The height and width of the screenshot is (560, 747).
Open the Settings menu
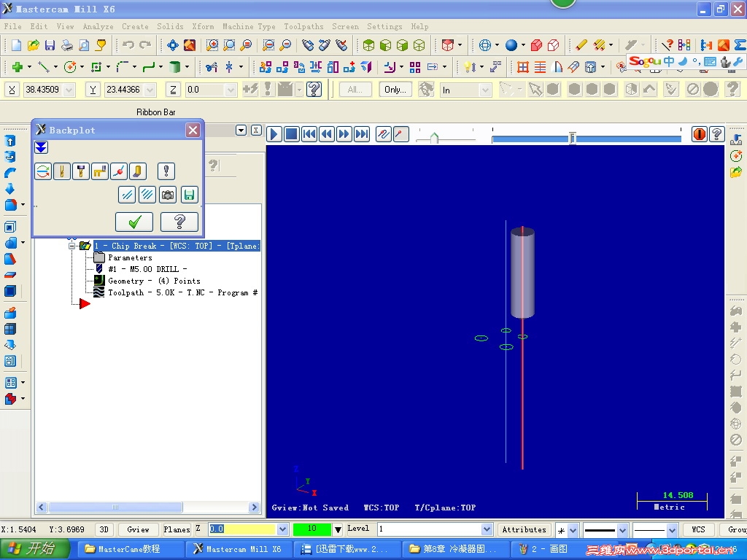pos(384,27)
